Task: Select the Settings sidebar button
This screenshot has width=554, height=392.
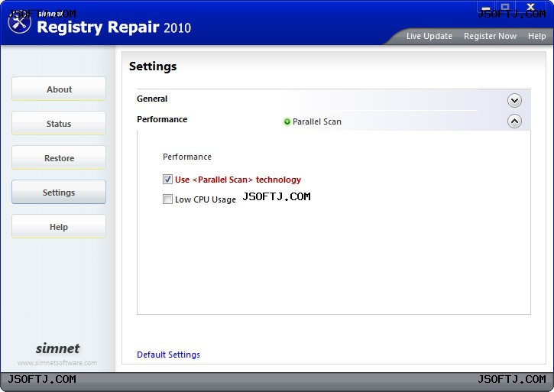Action: (x=59, y=192)
